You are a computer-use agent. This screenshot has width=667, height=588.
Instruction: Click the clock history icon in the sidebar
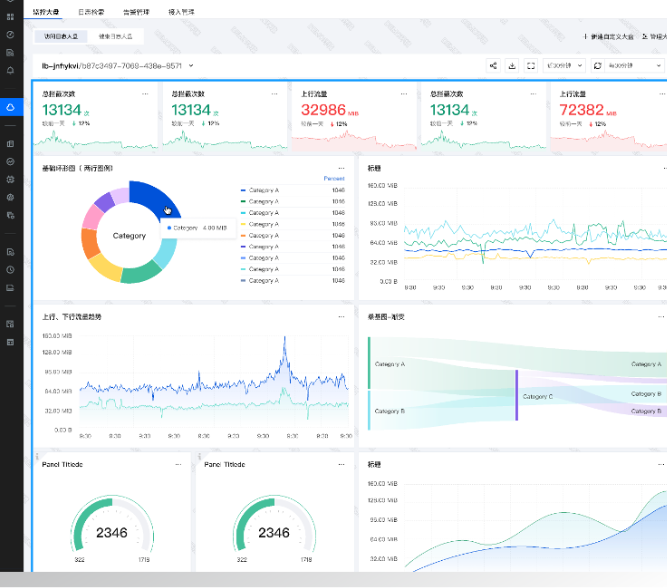tap(11, 270)
